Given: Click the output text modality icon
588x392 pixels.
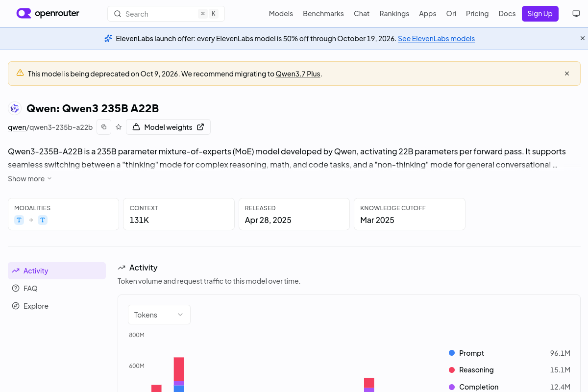Looking at the screenshot, I should (43, 220).
